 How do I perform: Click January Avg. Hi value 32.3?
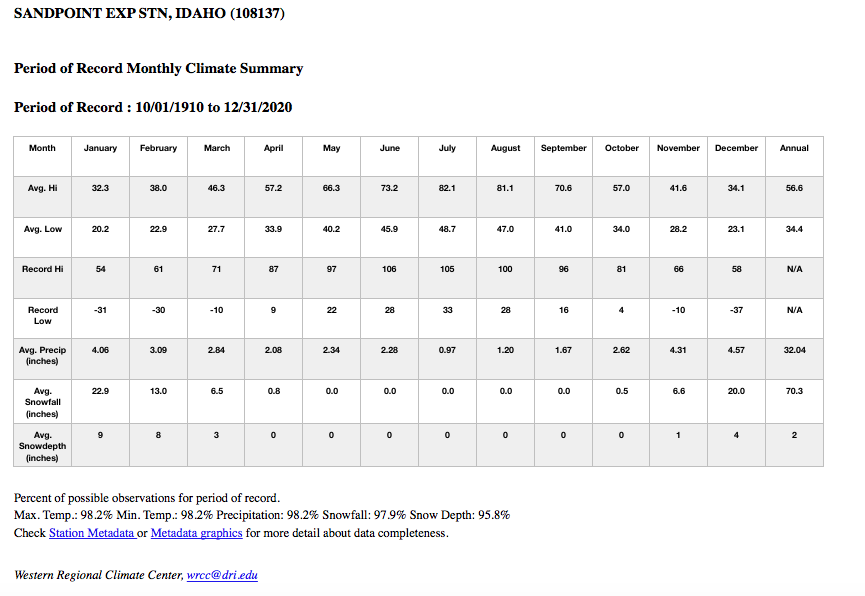point(100,188)
